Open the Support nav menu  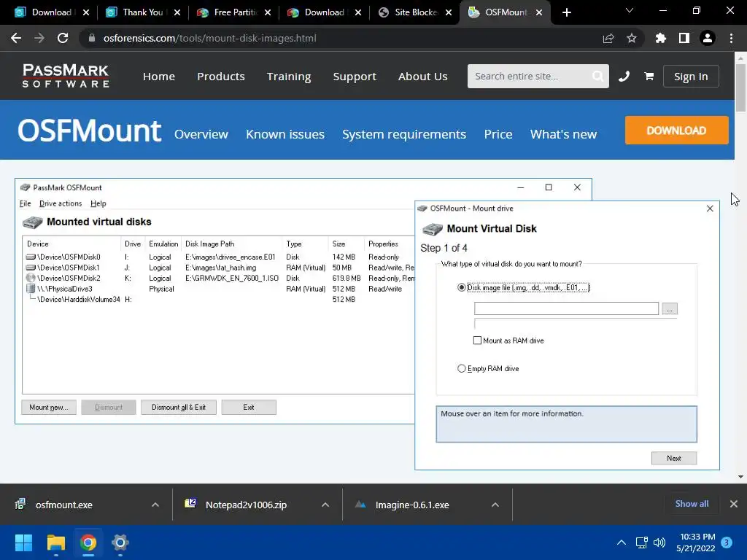[x=355, y=76]
